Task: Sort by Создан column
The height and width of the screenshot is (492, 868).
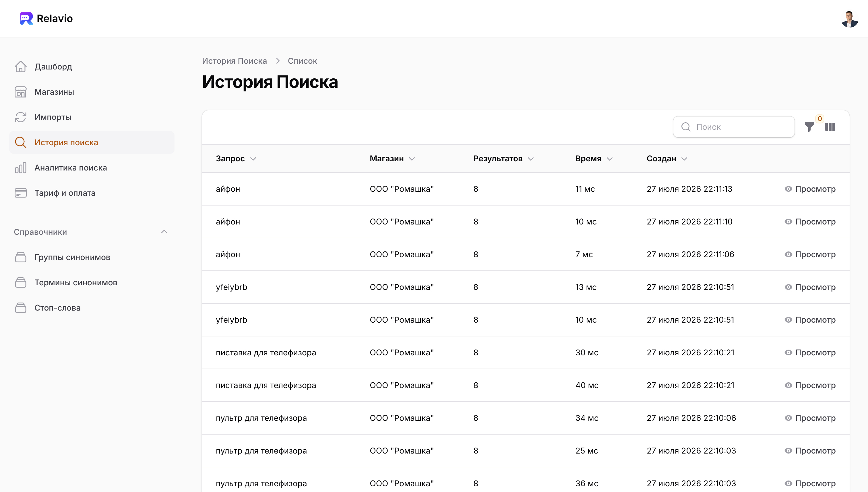Action: coord(667,158)
